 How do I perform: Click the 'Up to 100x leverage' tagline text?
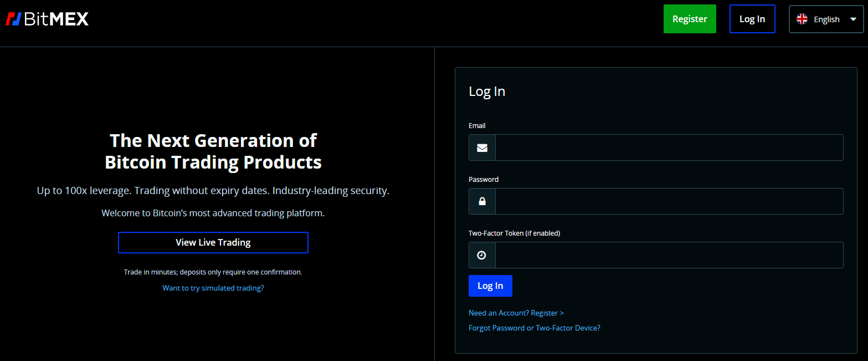(x=213, y=191)
